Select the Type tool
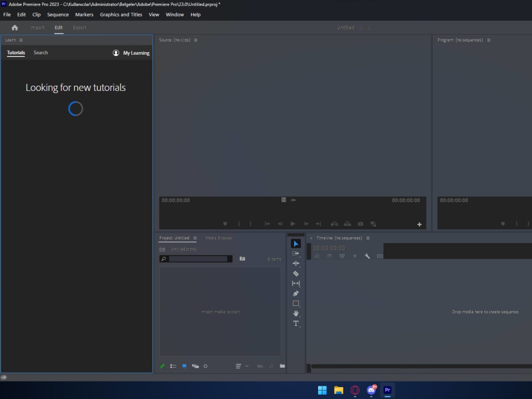This screenshot has height=399, width=532. [295, 323]
